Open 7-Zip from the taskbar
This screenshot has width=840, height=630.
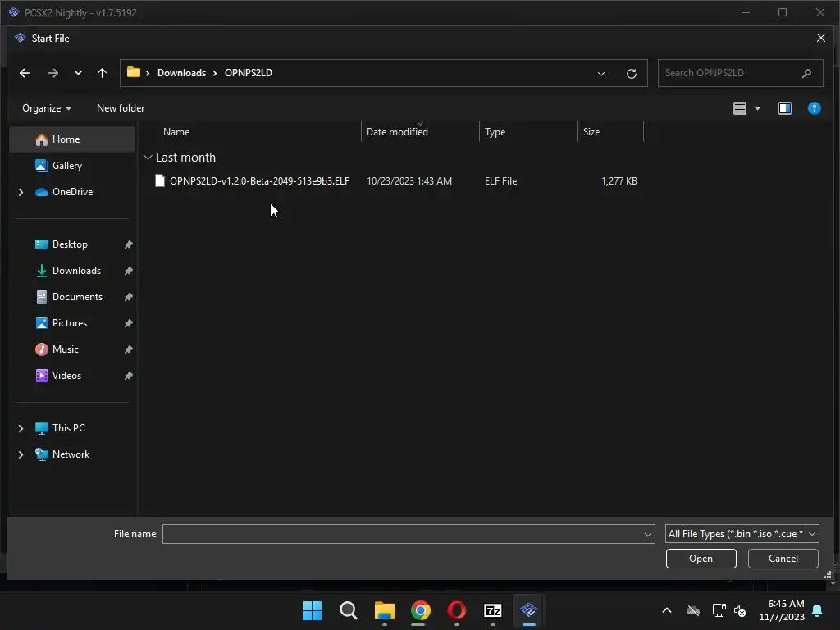(x=493, y=610)
